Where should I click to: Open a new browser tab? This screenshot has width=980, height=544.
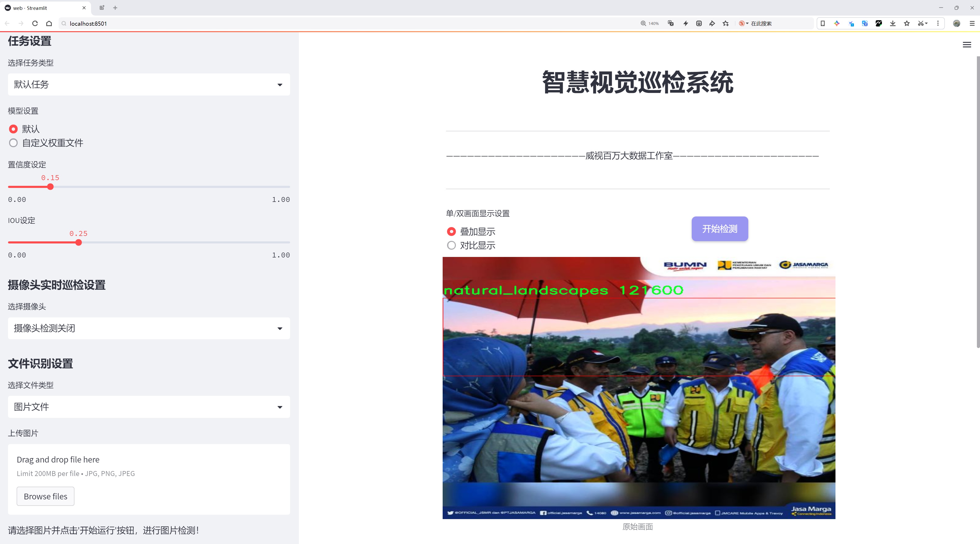click(x=115, y=8)
